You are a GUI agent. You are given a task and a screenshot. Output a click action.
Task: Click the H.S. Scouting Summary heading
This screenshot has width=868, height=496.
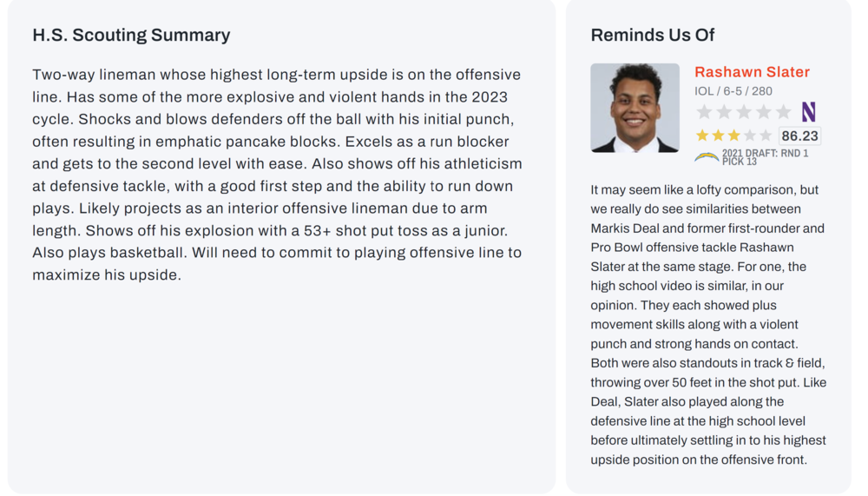point(131,36)
